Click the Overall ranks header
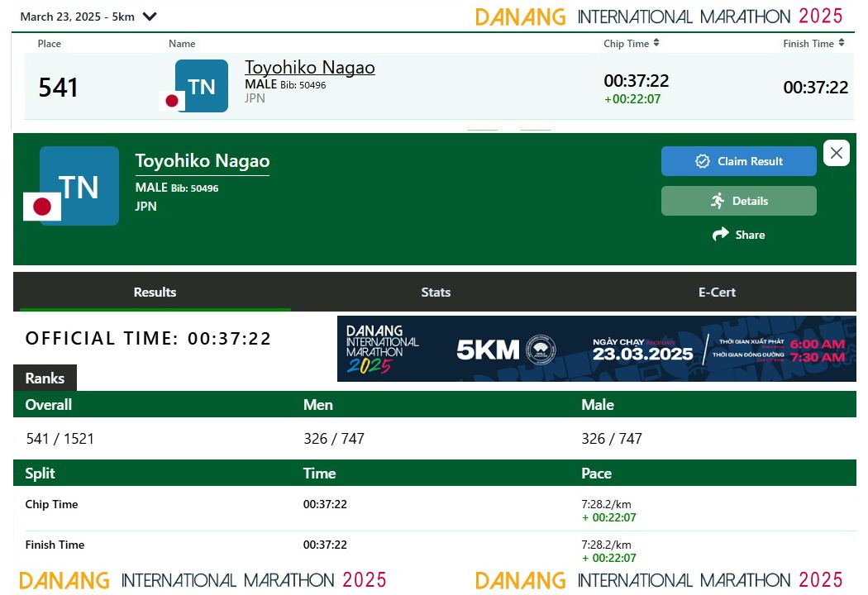 coord(49,405)
